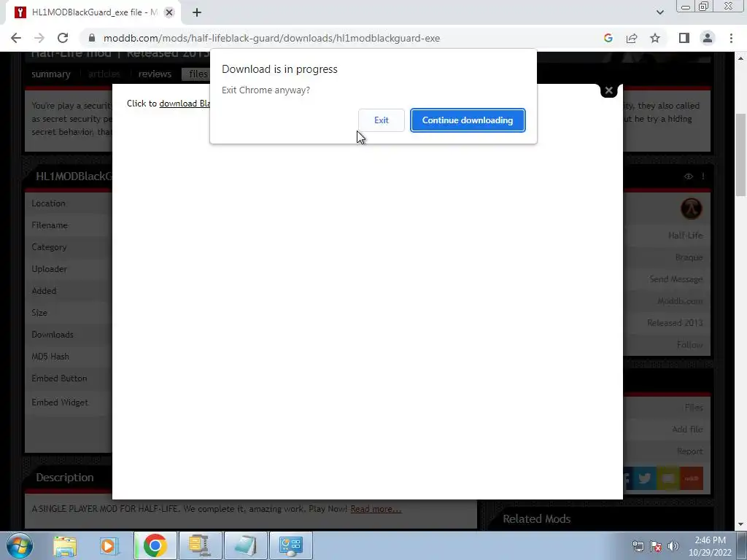View site lock info icon
The width and height of the screenshot is (747, 560).
point(92,38)
